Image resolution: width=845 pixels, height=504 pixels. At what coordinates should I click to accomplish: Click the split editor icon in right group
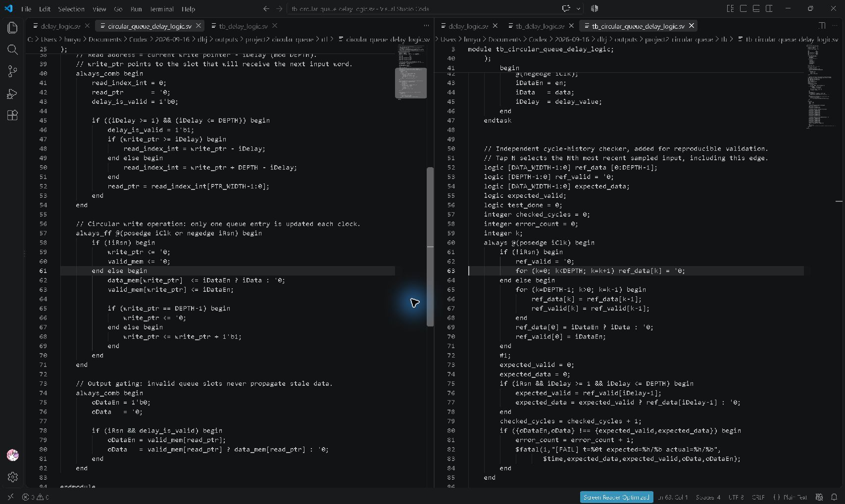822,26
